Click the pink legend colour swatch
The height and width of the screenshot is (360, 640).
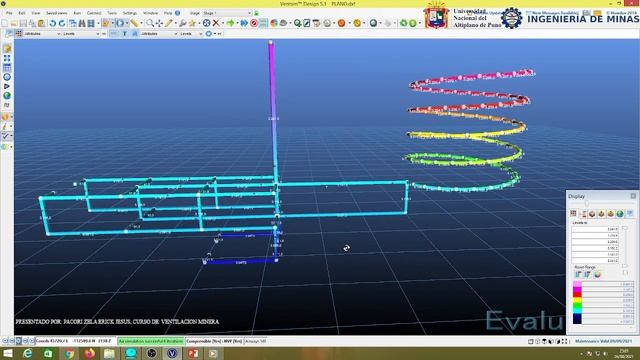[577, 284]
